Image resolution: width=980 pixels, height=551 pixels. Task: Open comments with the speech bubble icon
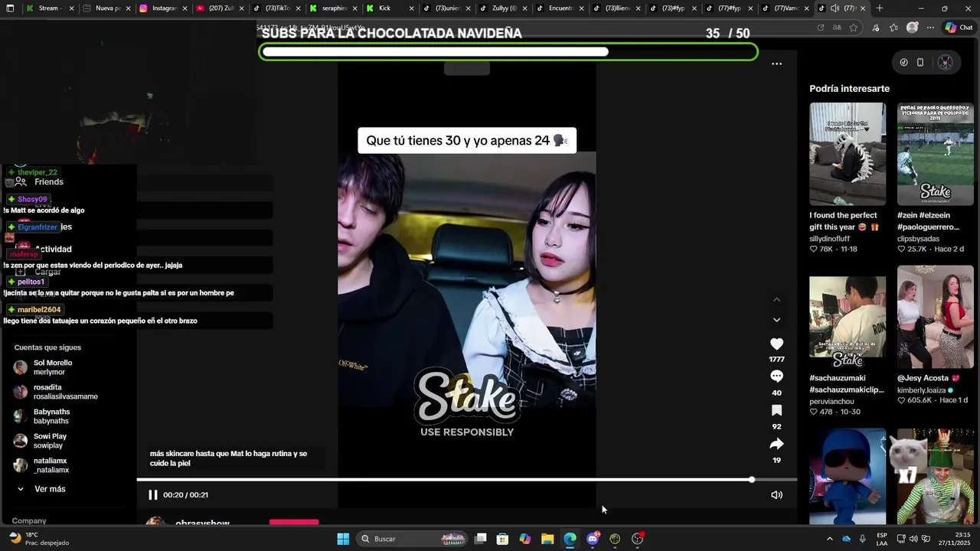pos(776,377)
